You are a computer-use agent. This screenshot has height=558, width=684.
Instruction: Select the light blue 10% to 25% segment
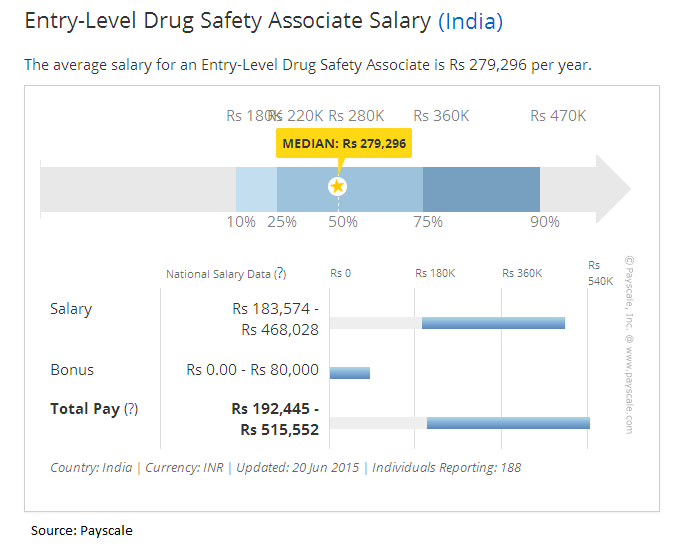(256, 188)
